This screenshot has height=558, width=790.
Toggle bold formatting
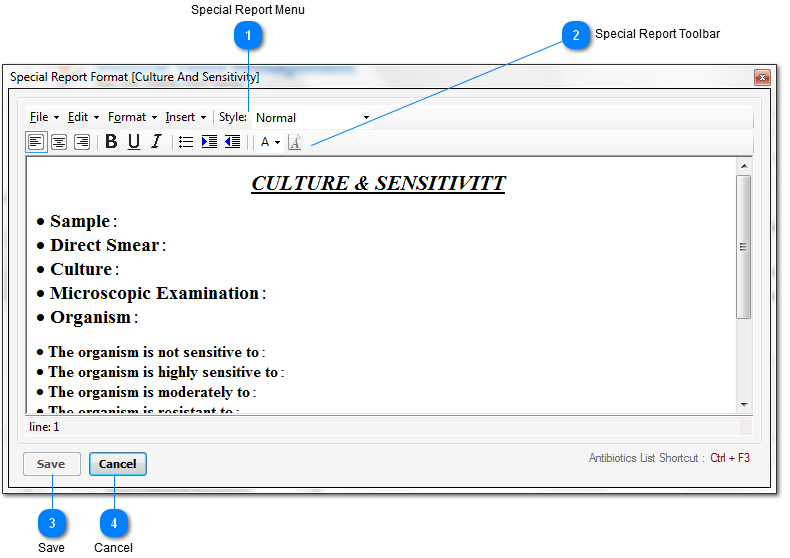pyautogui.click(x=111, y=142)
